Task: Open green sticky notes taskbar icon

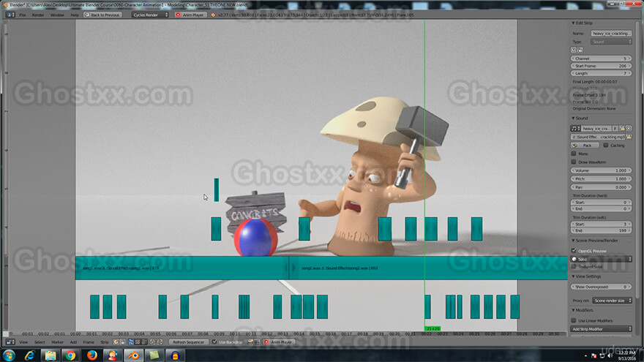Action: 154,355
